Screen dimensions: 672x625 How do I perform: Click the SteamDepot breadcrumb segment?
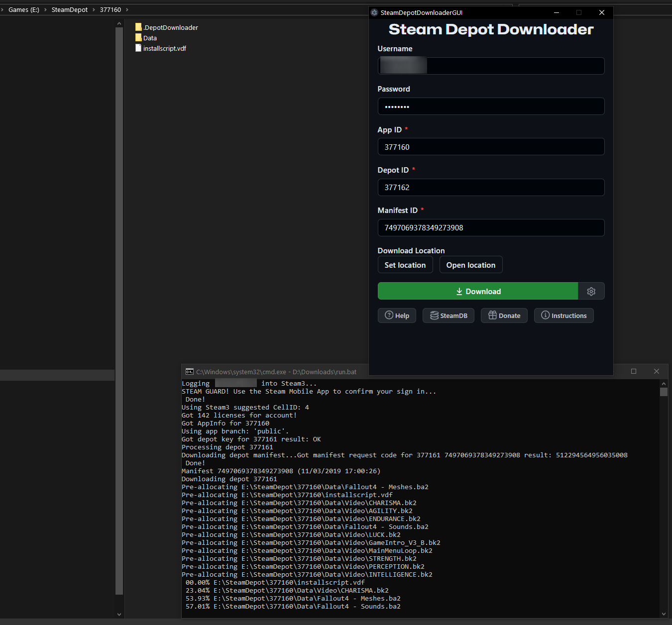click(x=69, y=10)
